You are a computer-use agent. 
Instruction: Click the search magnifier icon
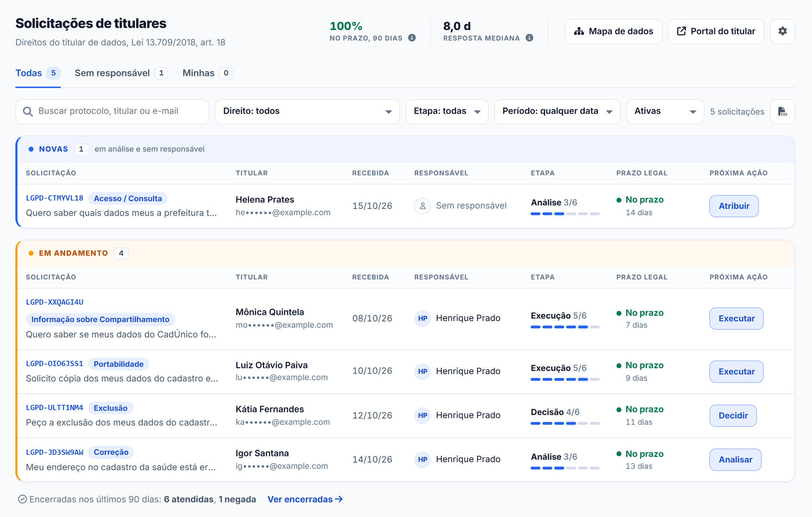tap(28, 111)
